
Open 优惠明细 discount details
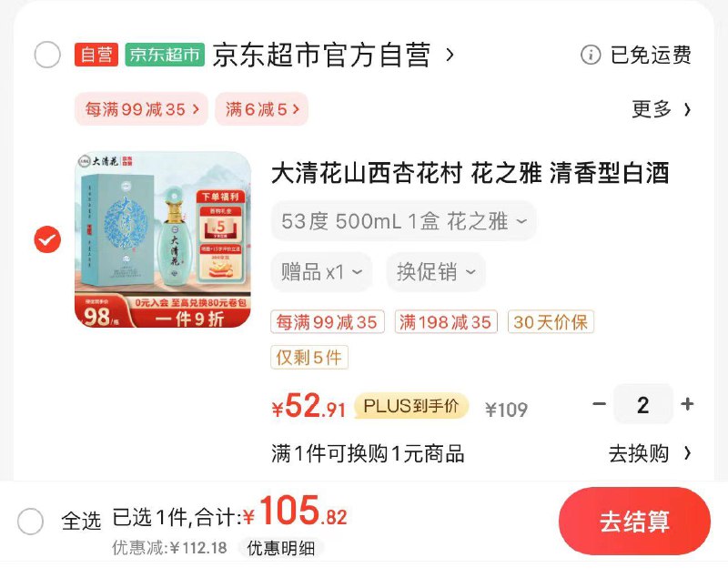[x=280, y=548]
